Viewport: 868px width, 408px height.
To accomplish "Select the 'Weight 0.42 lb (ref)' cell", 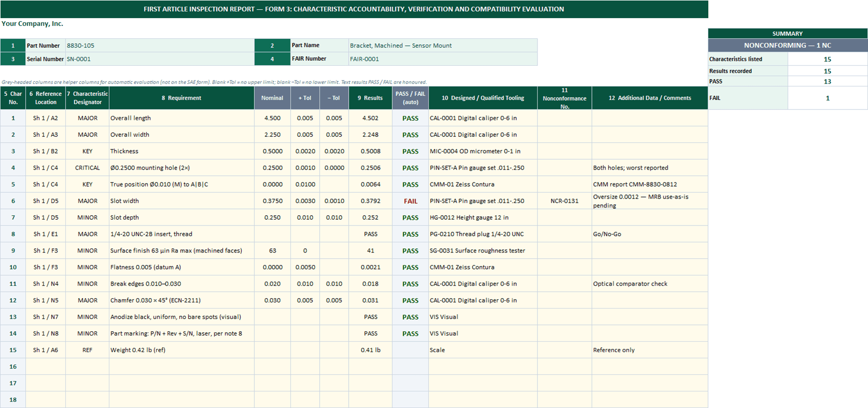I will (182, 350).
